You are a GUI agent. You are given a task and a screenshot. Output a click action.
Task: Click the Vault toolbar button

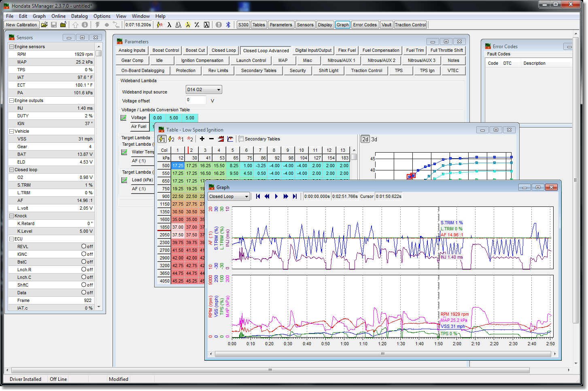point(386,25)
